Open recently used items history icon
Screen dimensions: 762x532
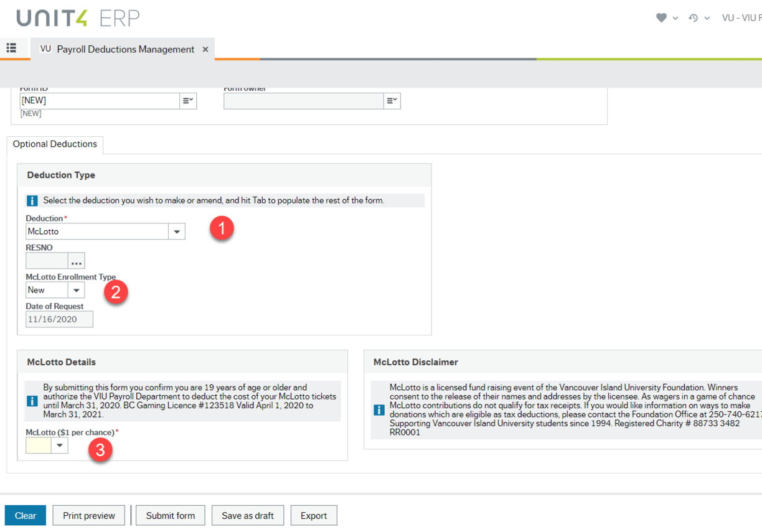coord(693,17)
